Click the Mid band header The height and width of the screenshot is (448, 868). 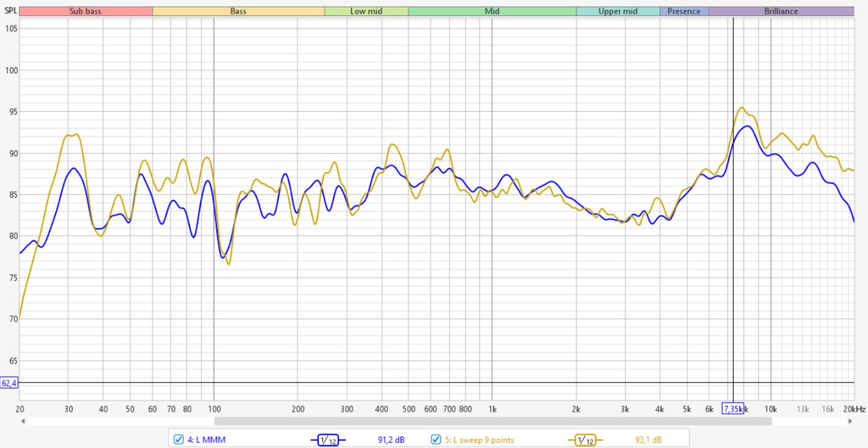492,11
